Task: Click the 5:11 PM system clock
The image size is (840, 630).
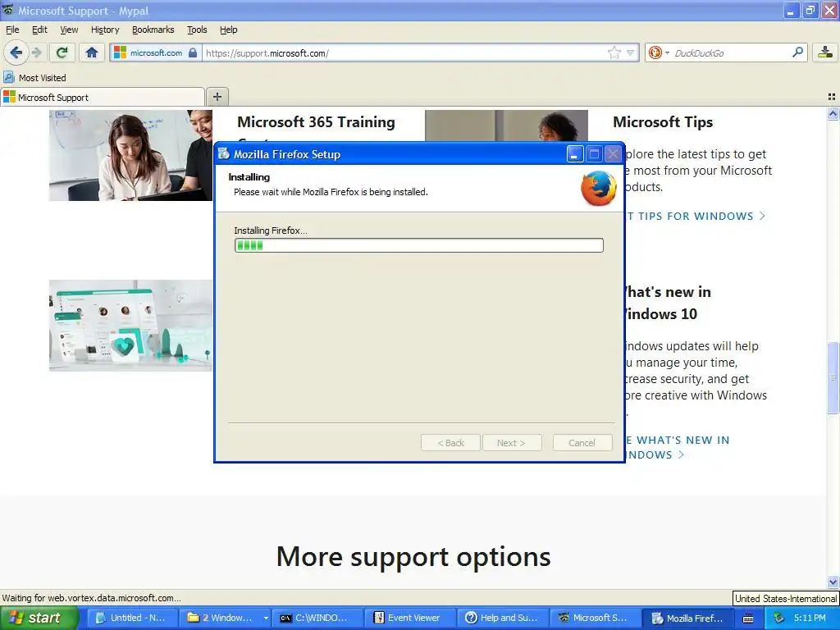Action: pos(810,618)
